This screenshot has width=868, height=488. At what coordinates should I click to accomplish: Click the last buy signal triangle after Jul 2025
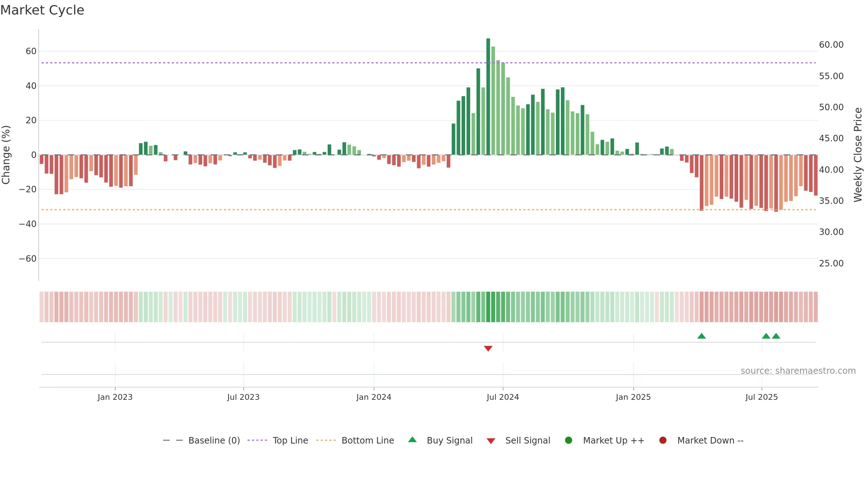pos(776,336)
